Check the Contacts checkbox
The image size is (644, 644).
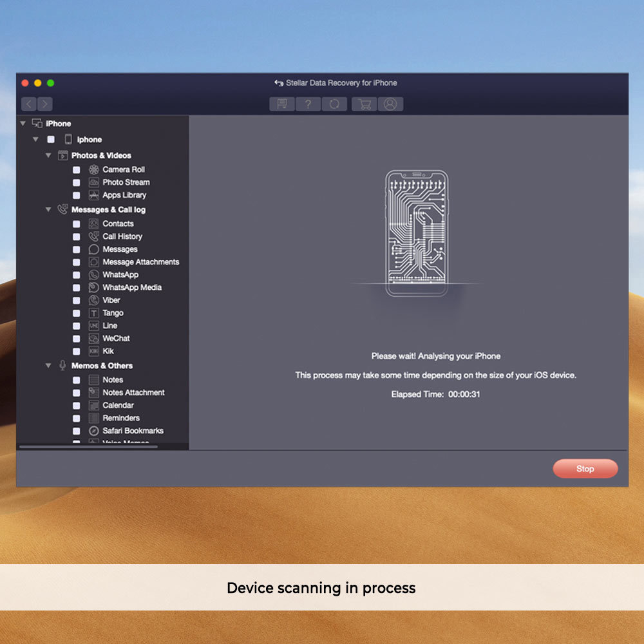[77, 224]
